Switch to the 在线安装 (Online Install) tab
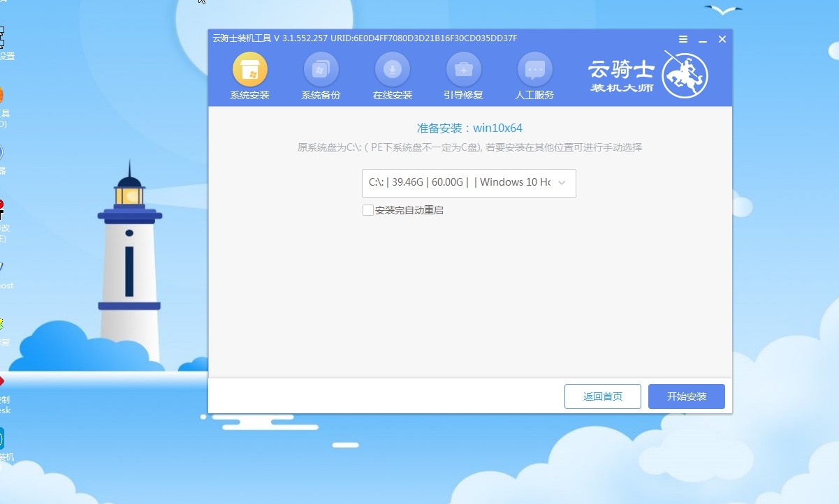The image size is (839, 504). pyautogui.click(x=393, y=77)
